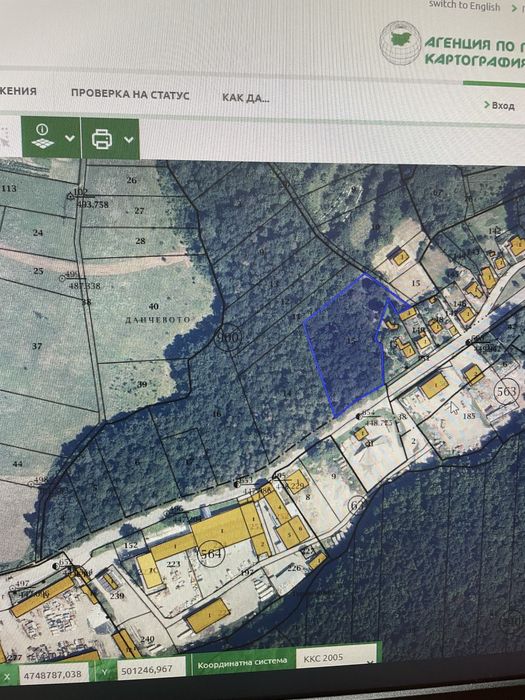Select the large yellow building in parcel 185

click(x=434, y=386)
